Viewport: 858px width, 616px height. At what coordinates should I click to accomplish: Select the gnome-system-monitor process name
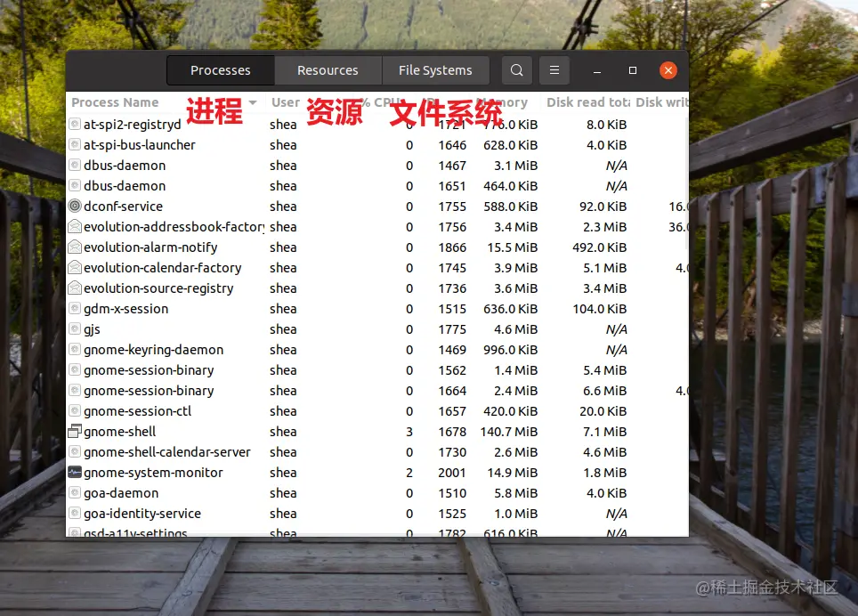click(x=153, y=474)
